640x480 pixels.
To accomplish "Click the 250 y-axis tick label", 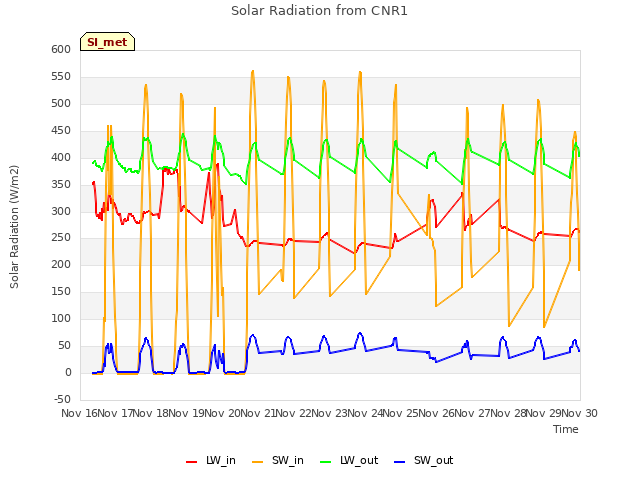I will tap(61, 238).
